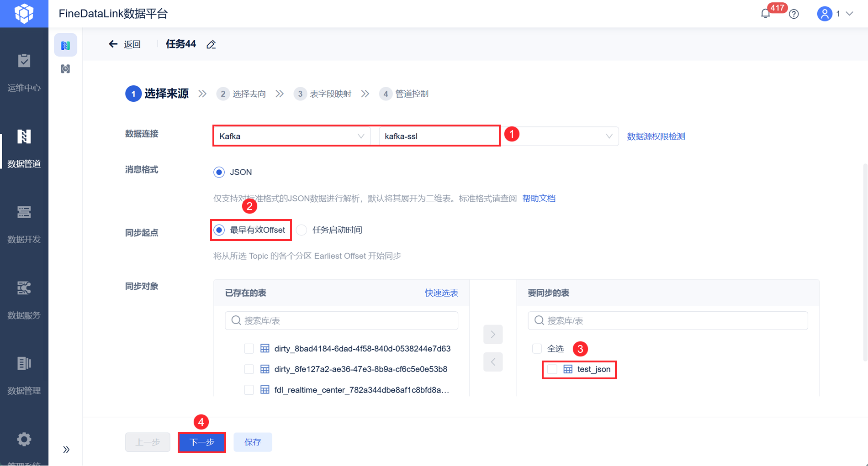This screenshot has width=868, height=466.
Task: Click the back arrow 返回
Action: [124, 44]
